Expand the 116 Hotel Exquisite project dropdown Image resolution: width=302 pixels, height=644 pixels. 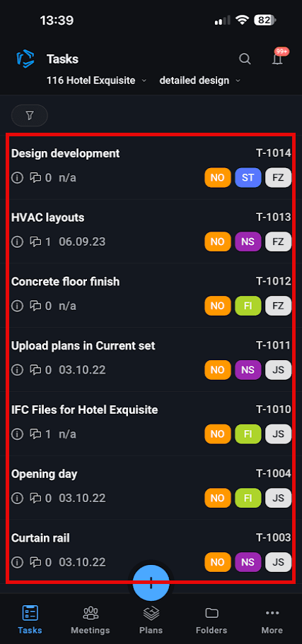pyautogui.click(x=97, y=80)
